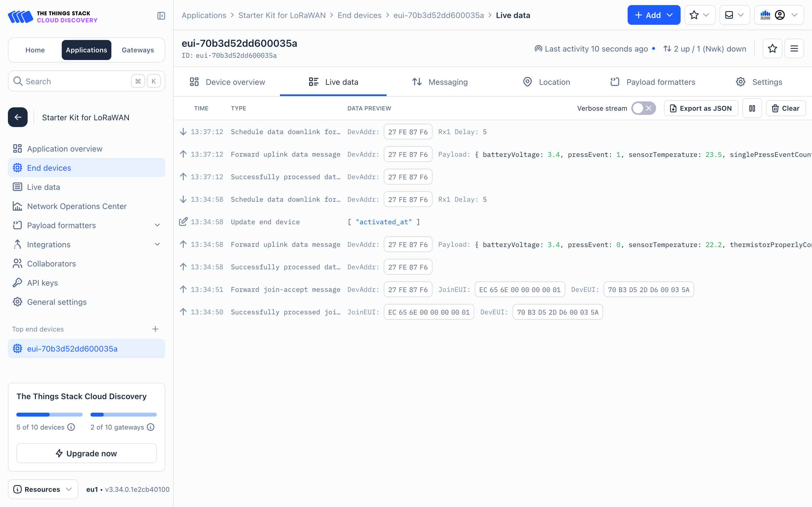Screen dimensions: 812x507
Task: Click info icon next to 5 of 10 devices
Action: point(71,427)
